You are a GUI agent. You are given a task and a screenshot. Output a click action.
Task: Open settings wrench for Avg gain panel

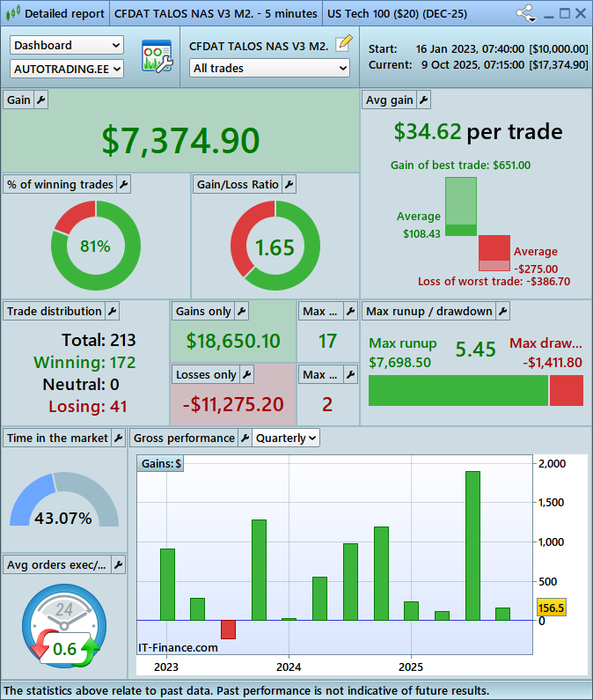(423, 100)
